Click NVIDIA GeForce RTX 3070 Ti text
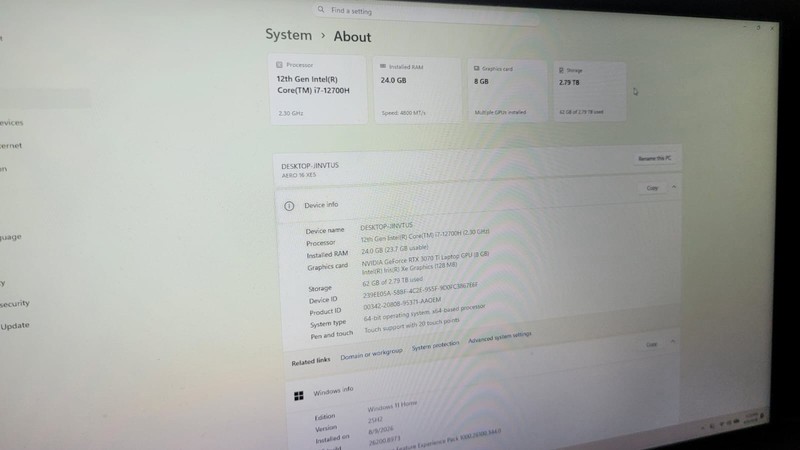Image resolution: width=800 pixels, height=450 pixels. pyautogui.click(x=425, y=258)
